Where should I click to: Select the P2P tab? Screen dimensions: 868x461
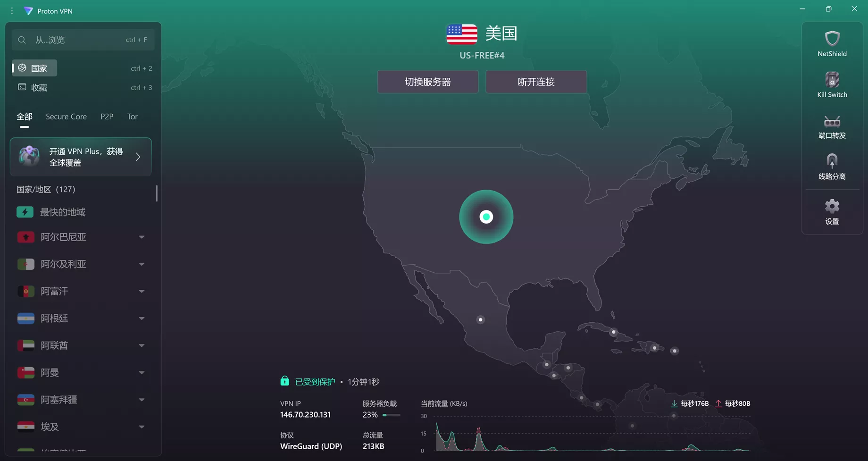coord(107,117)
